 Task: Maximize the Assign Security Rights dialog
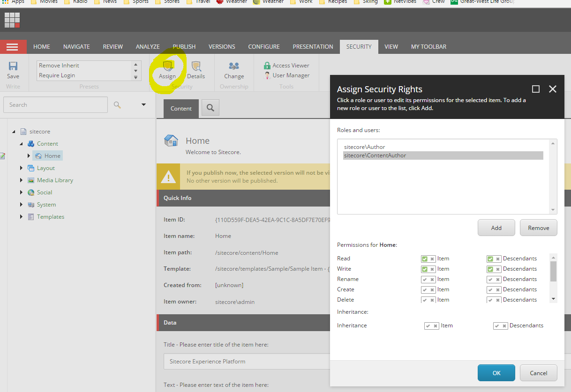536,89
